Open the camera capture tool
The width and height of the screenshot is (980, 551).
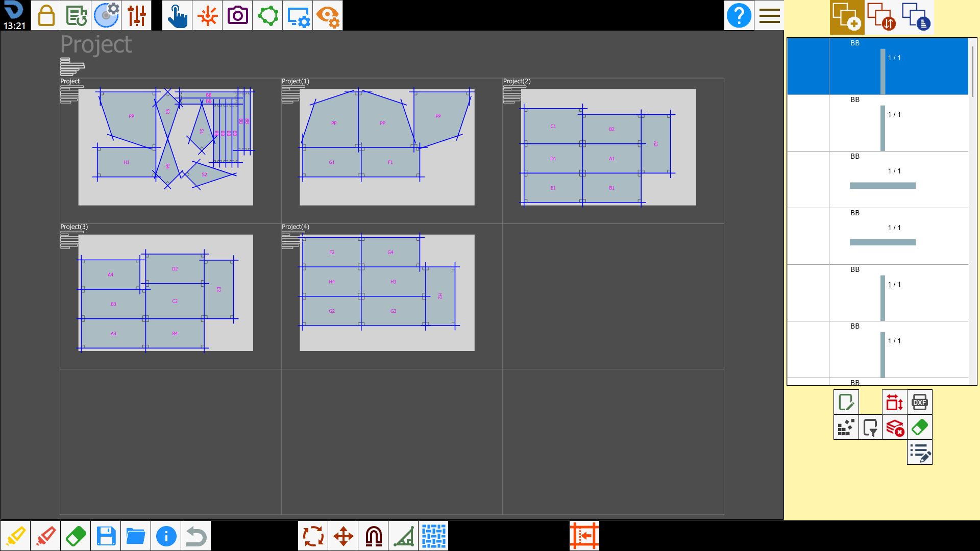click(x=237, y=15)
